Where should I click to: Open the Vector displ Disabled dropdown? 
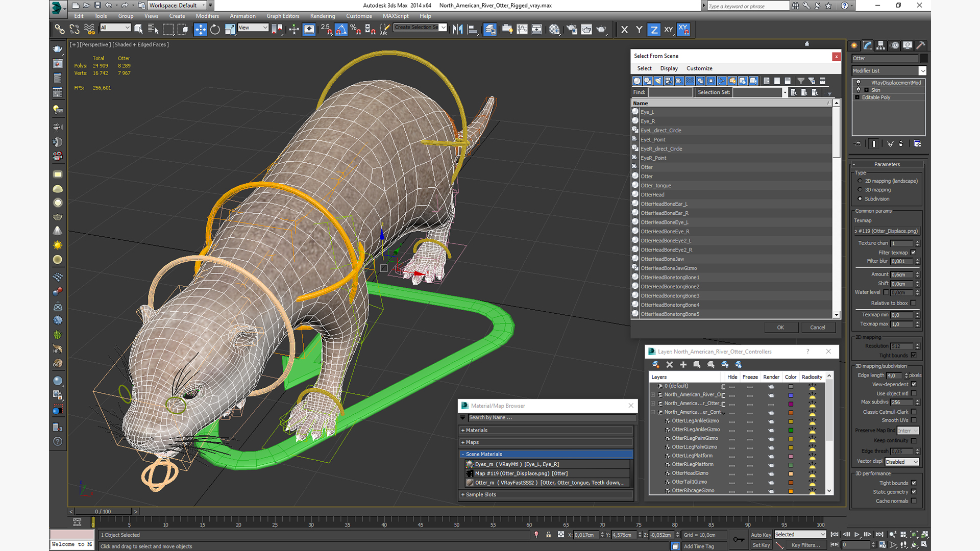pos(902,462)
